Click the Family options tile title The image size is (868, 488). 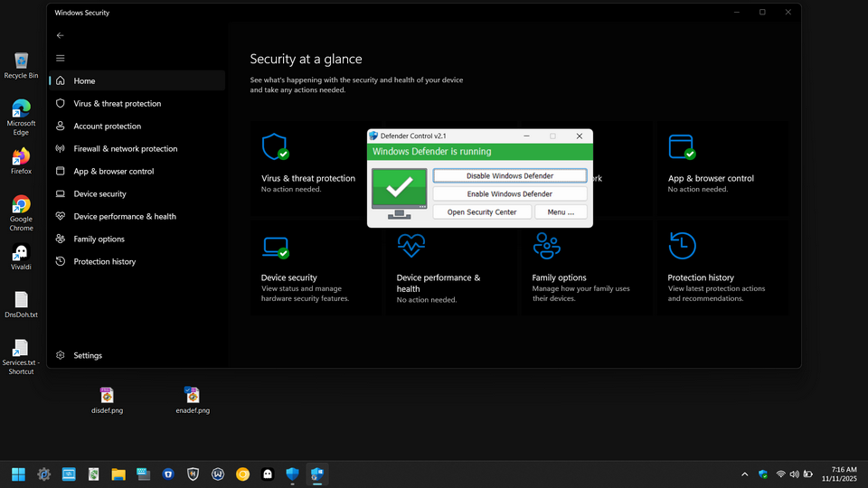tap(559, 277)
